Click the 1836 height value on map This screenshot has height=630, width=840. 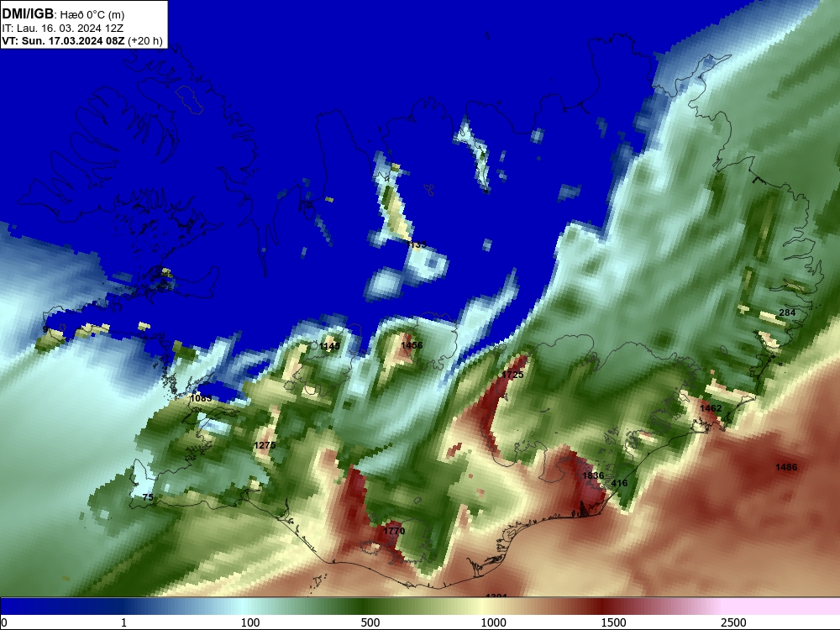click(x=593, y=475)
